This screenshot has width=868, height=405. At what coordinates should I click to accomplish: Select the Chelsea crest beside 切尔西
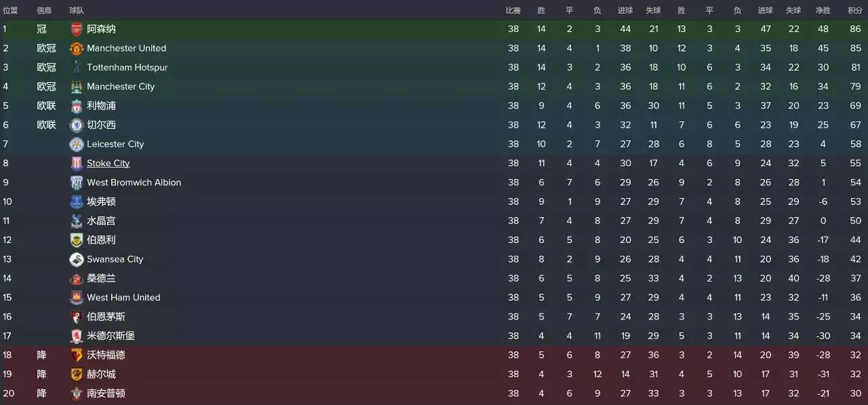click(x=77, y=125)
